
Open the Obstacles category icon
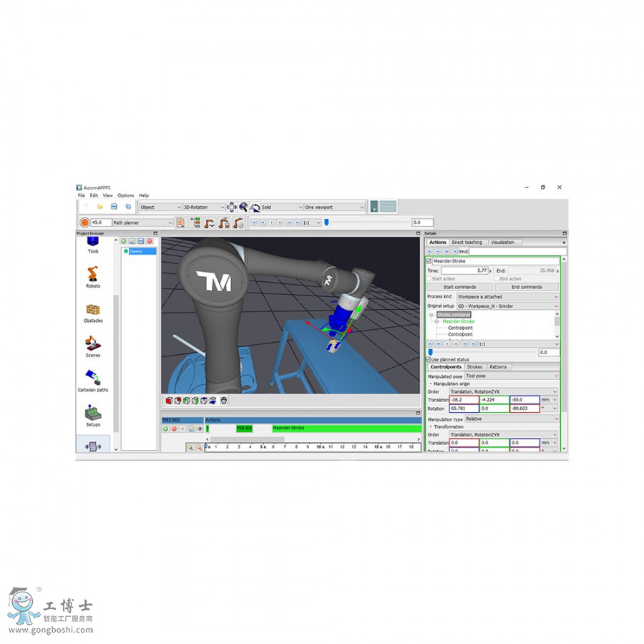[x=93, y=310]
